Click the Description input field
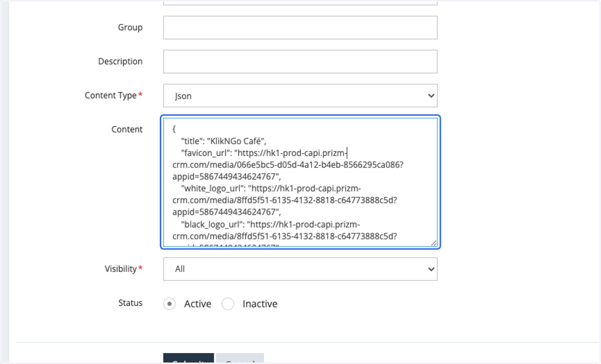 pyautogui.click(x=300, y=62)
